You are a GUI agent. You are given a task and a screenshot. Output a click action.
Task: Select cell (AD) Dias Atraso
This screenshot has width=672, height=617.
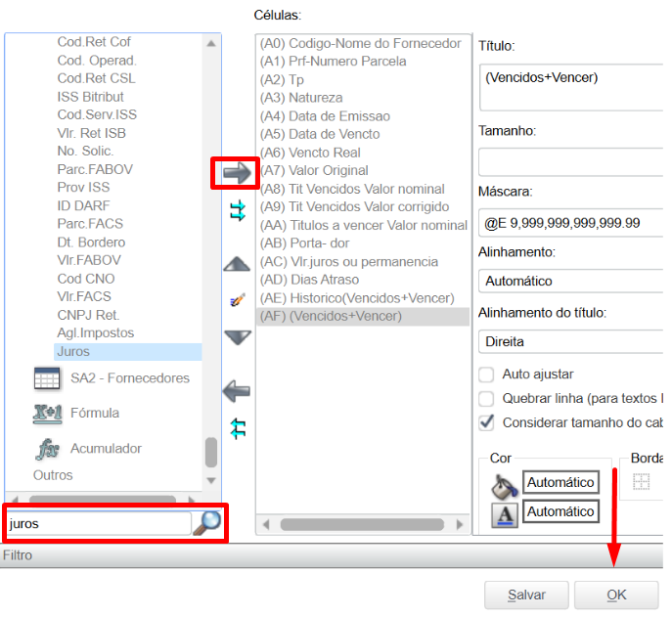(x=309, y=280)
